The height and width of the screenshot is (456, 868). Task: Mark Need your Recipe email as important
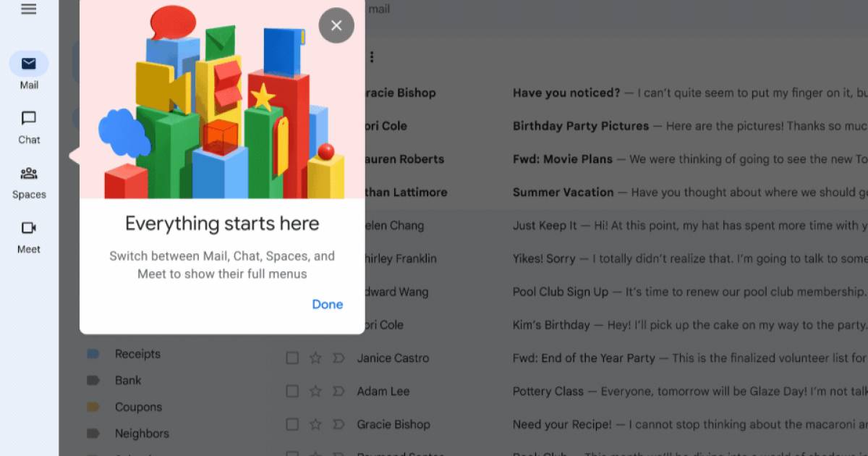(338, 425)
